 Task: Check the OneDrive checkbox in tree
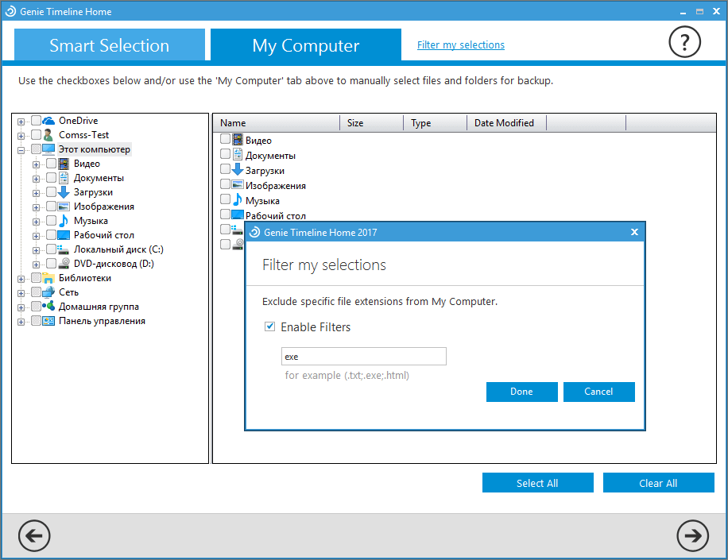pos(36,121)
